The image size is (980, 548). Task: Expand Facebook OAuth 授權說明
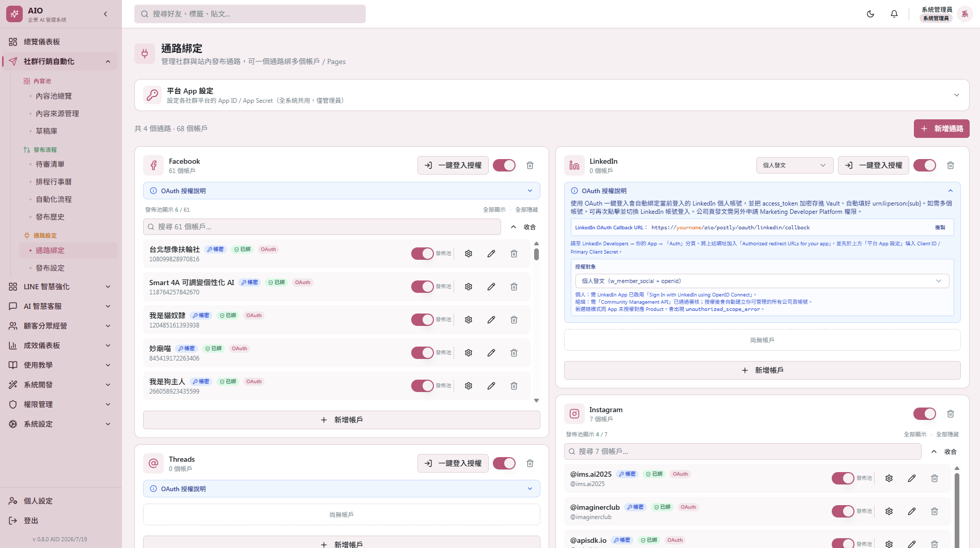pos(341,191)
